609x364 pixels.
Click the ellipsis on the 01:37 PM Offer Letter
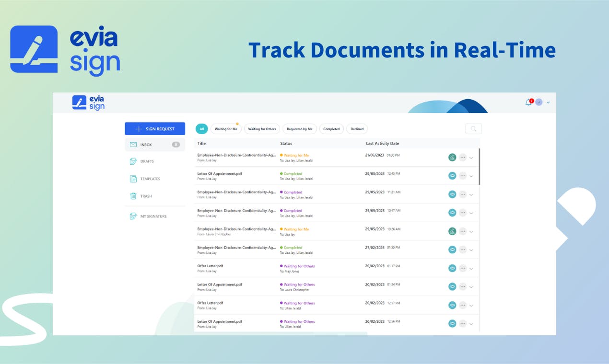[463, 268]
